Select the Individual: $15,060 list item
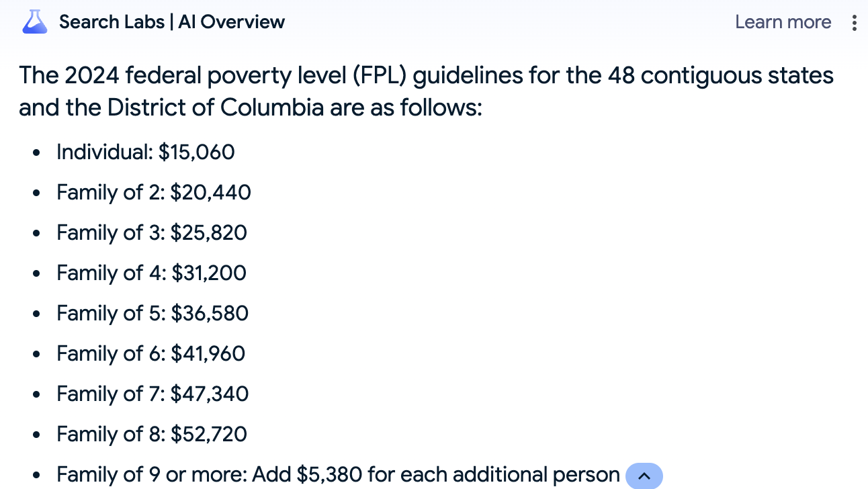This screenshot has width=868, height=489. coord(145,152)
